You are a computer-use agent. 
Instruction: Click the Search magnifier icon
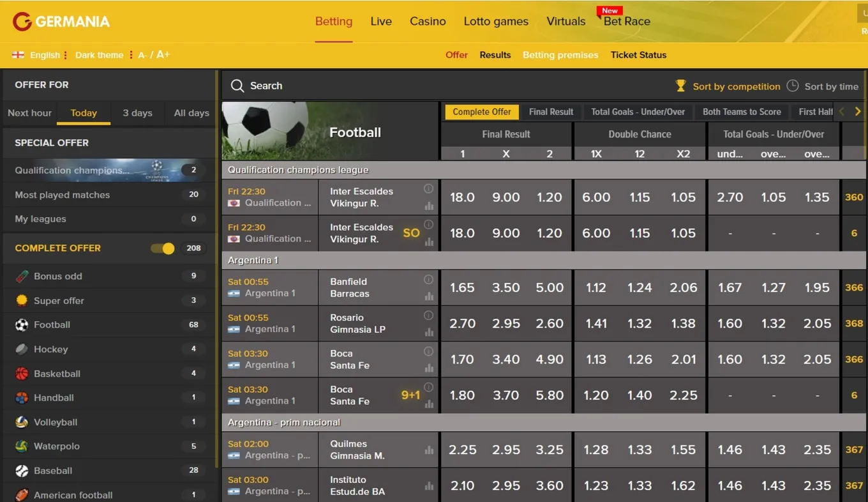(237, 86)
